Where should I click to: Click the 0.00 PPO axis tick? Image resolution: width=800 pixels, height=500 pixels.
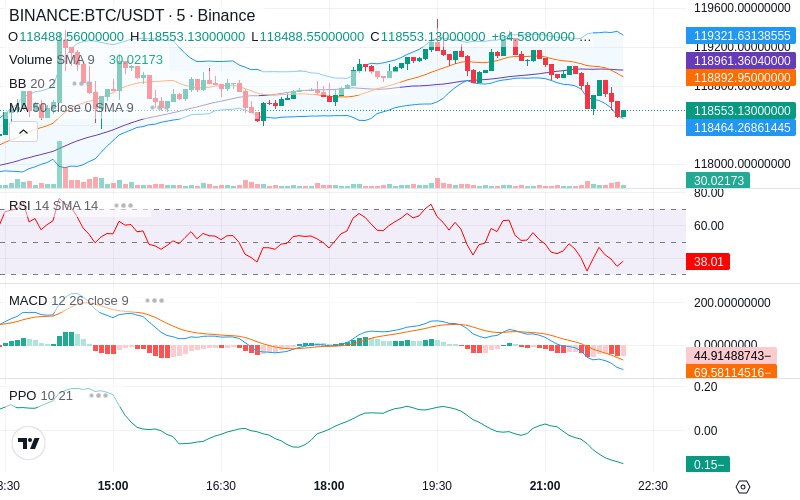[706, 431]
